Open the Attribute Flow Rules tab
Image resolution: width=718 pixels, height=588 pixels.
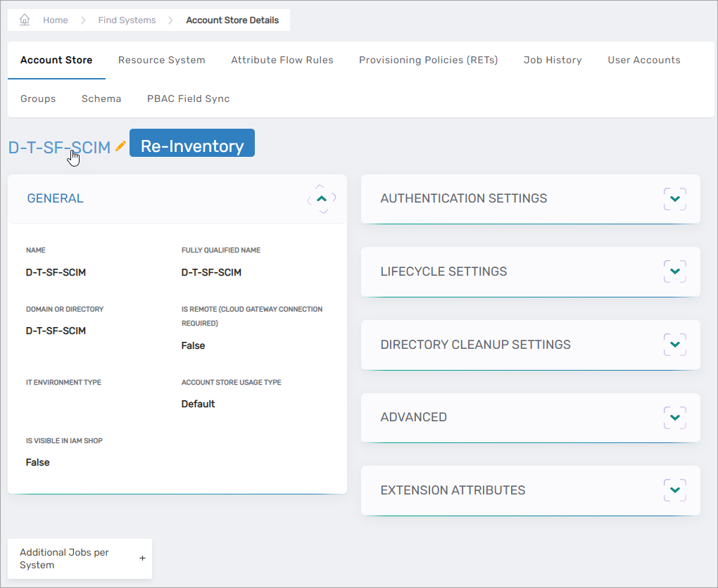tap(282, 60)
